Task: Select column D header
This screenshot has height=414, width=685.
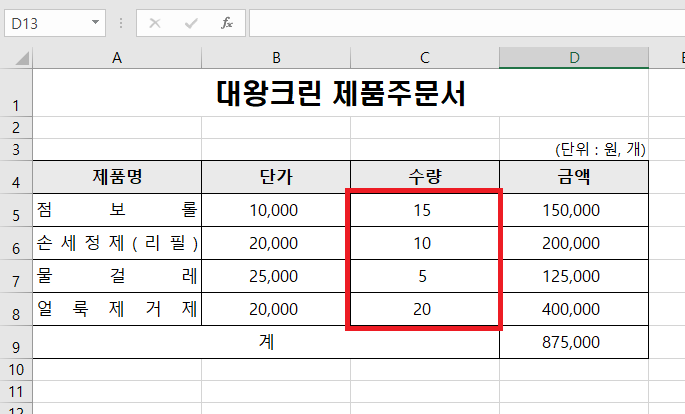Action: click(x=574, y=58)
